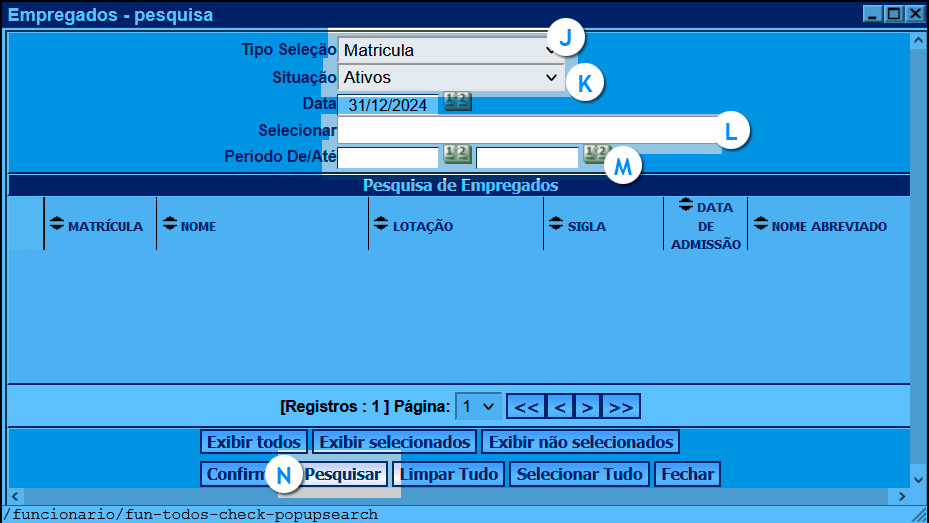Go to the first page with <<
This screenshot has width=929, height=523.
(526, 407)
